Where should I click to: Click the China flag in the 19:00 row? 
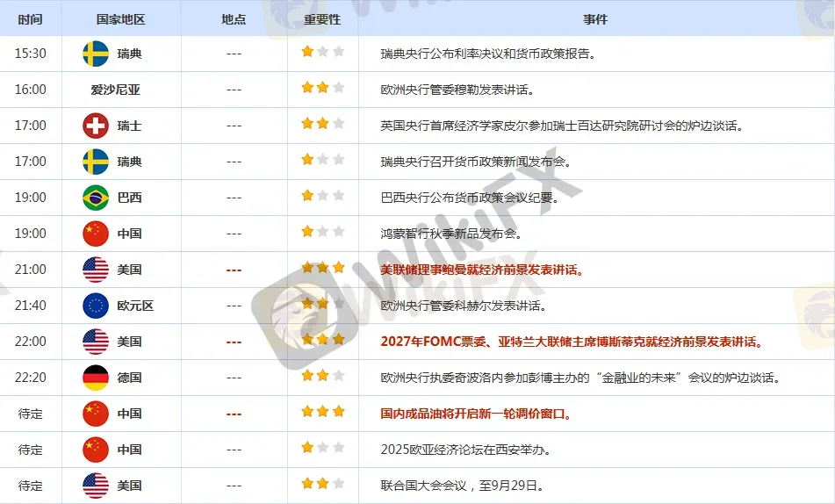96,234
